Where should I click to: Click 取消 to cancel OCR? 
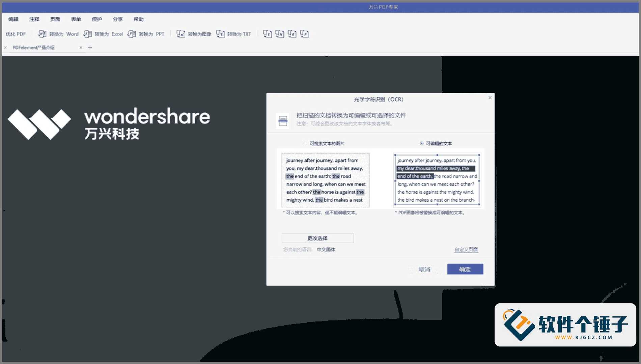[x=424, y=269]
